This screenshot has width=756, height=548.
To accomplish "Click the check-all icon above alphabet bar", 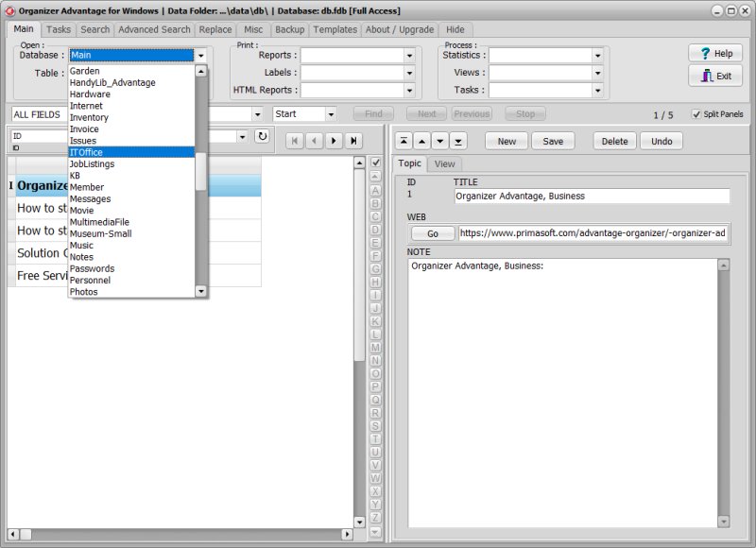I will tap(375, 163).
